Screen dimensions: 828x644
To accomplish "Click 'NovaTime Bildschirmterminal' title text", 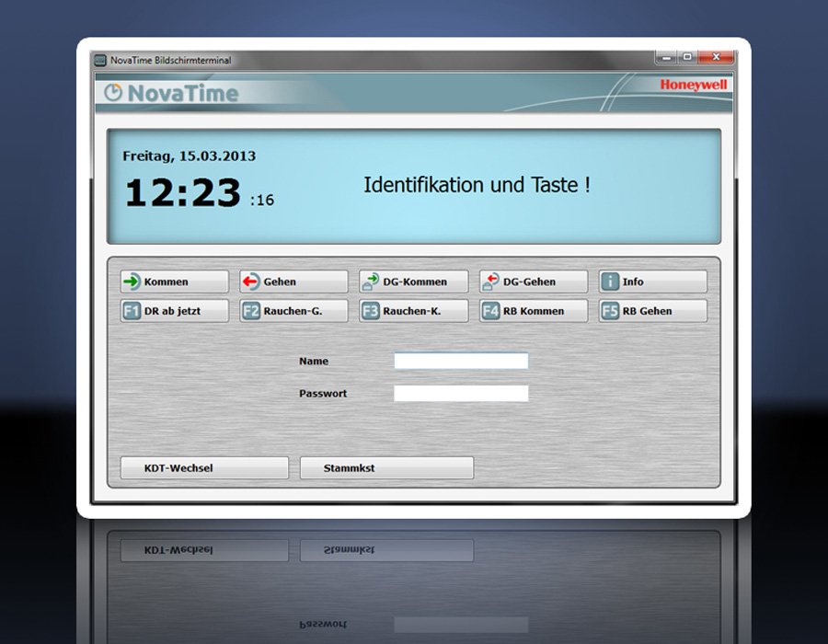I will click(170, 60).
